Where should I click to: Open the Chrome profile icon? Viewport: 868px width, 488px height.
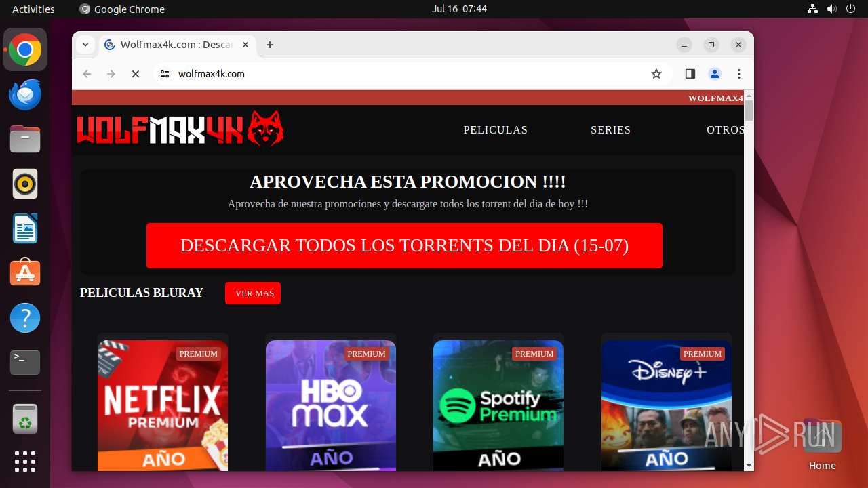(715, 74)
